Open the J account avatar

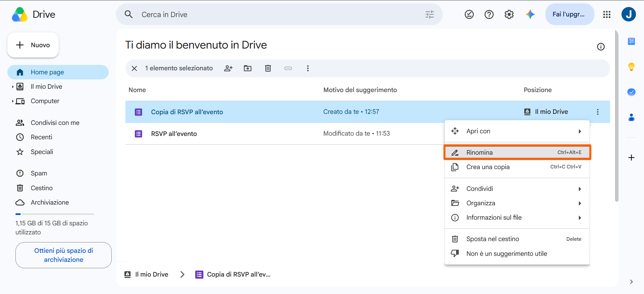629,14
